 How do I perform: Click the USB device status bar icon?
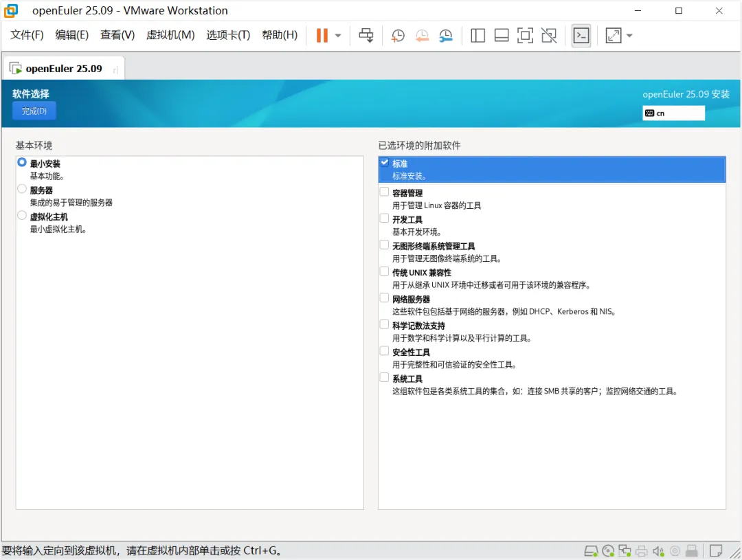[692, 551]
